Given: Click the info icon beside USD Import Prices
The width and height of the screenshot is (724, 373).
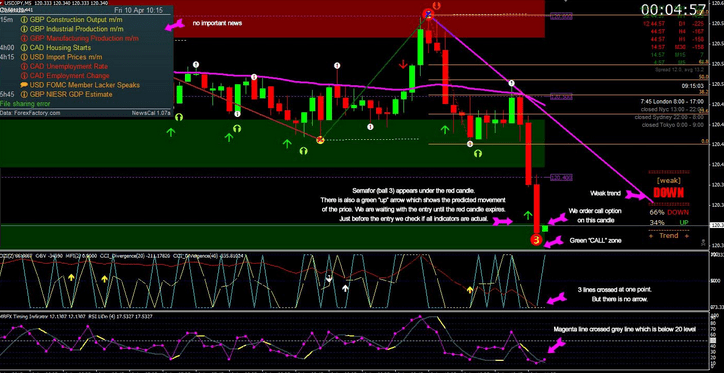Looking at the screenshot, I should [x=24, y=57].
